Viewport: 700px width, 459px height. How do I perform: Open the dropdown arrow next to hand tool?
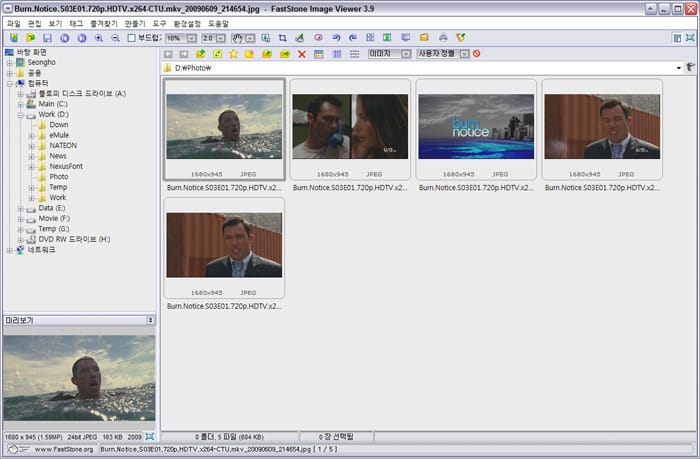250,38
